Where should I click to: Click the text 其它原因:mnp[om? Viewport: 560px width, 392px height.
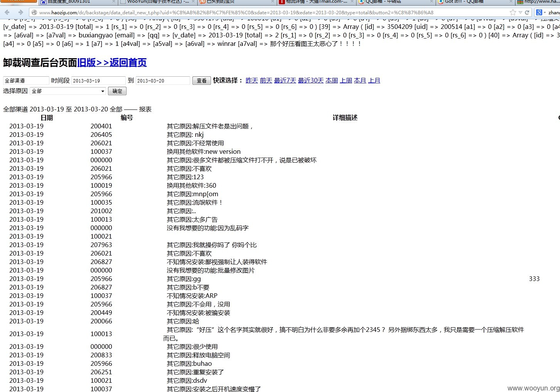[192, 194]
